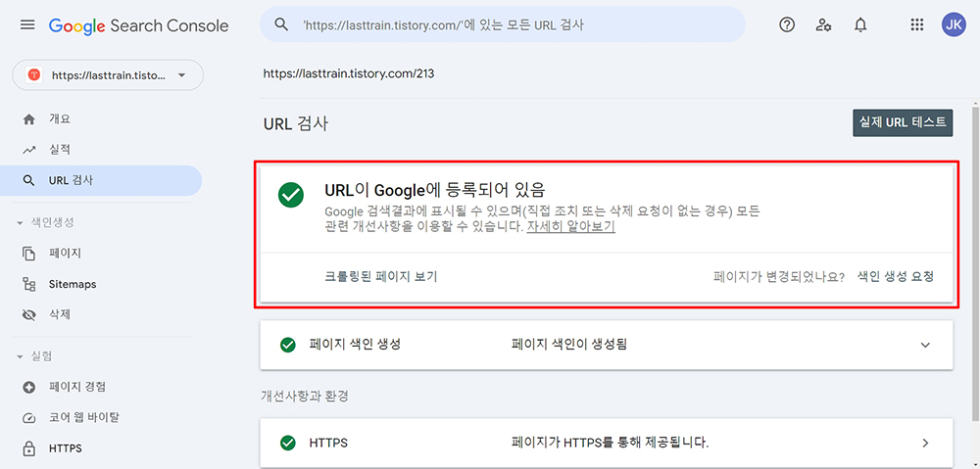The height and width of the screenshot is (469, 980).
Task: Collapse the 색인생성 sidebar section
Action: pos(20,223)
